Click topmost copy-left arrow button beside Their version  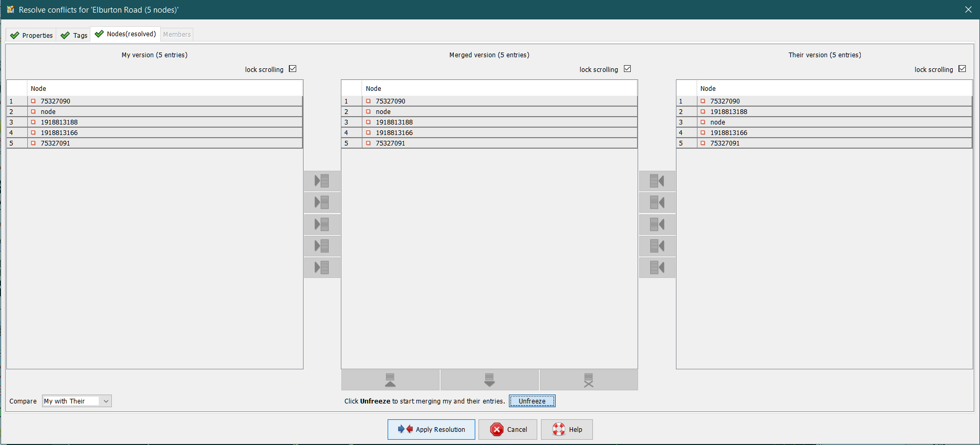pyautogui.click(x=657, y=181)
